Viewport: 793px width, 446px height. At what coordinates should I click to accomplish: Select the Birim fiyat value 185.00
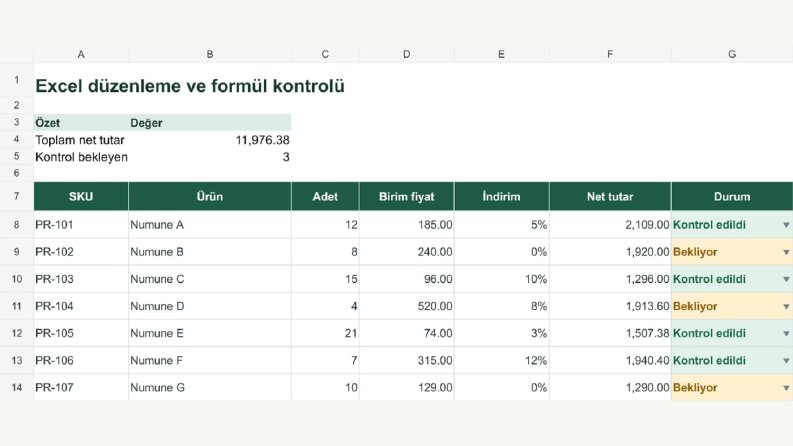point(407,225)
